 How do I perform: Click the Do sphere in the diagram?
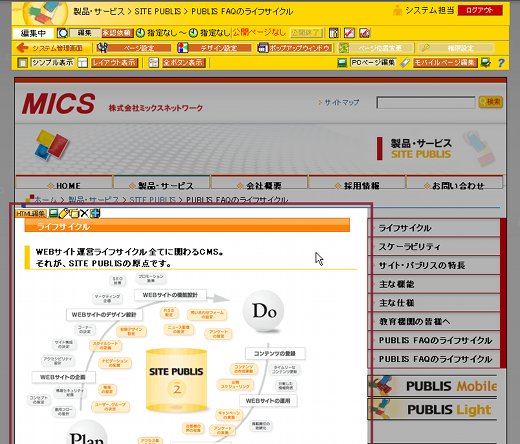[x=264, y=311]
